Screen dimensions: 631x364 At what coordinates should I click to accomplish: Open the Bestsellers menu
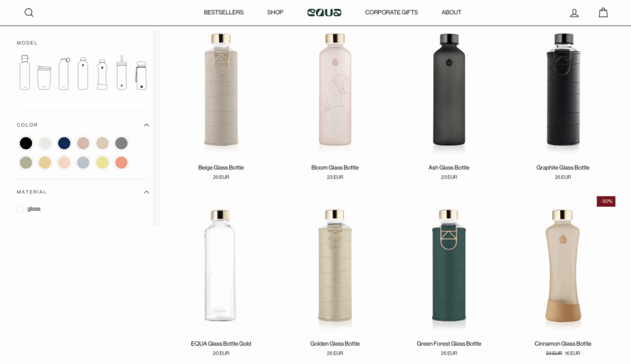(x=223, y=12)
